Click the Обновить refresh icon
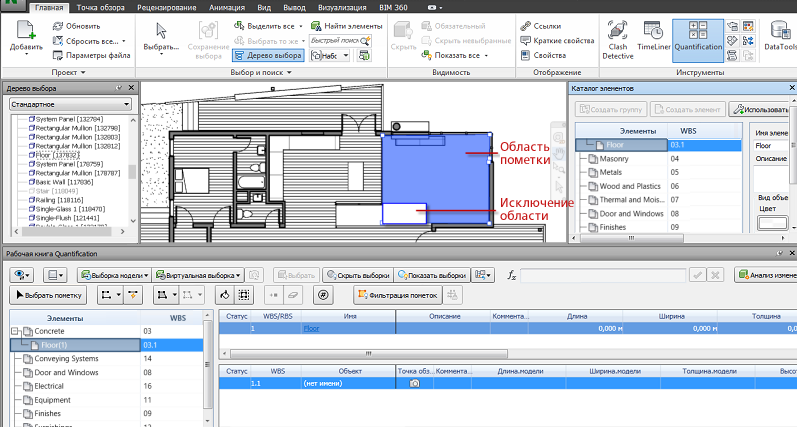This screenshot has height=427, width=797. point(58,26)
